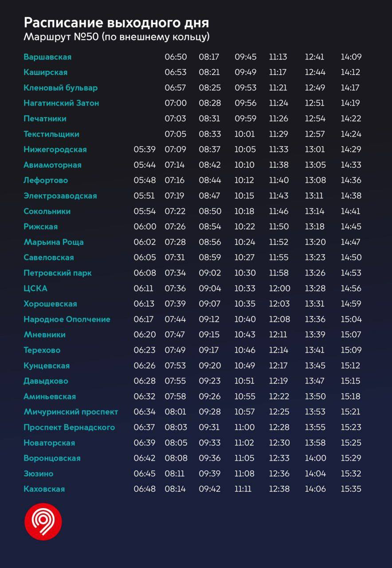Image resolution: width=392 pixels, height=568 pixels.
Task: Click the 05:39 Нижегородская departure time
Action: pos(145,150)
